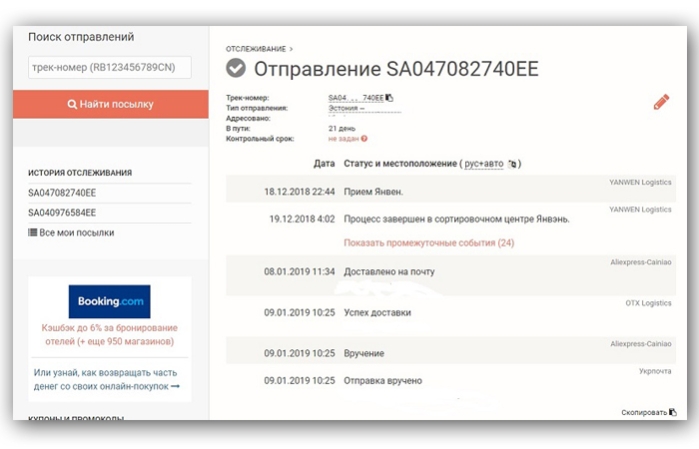
Task: Click inside the трек-номер search field
Action: (110, 67)
